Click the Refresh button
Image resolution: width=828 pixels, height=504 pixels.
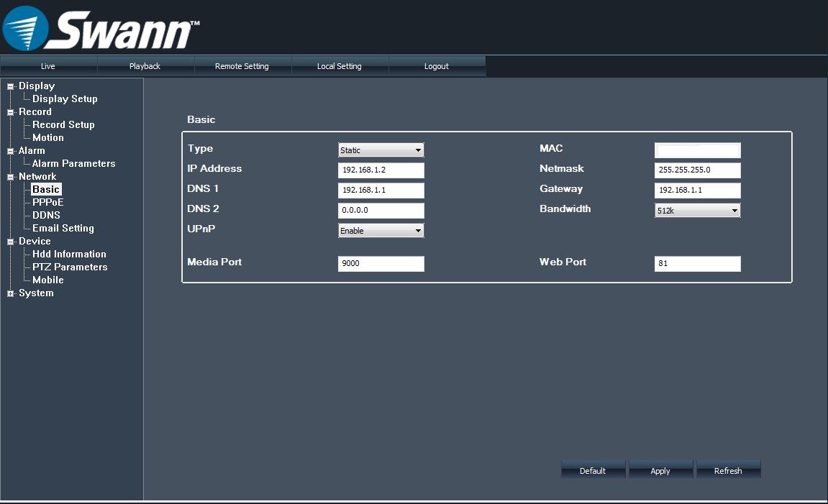(728, 470)
